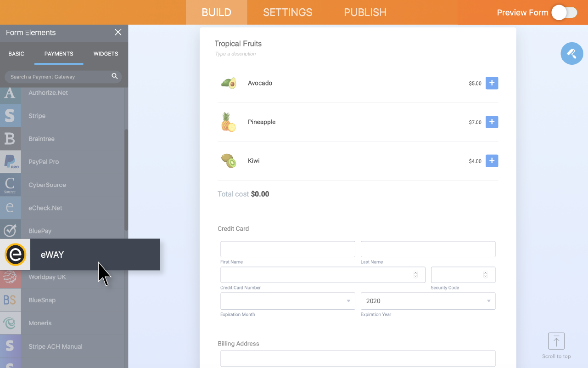Select the Moneris payment icon

click(x=10, y=323)
